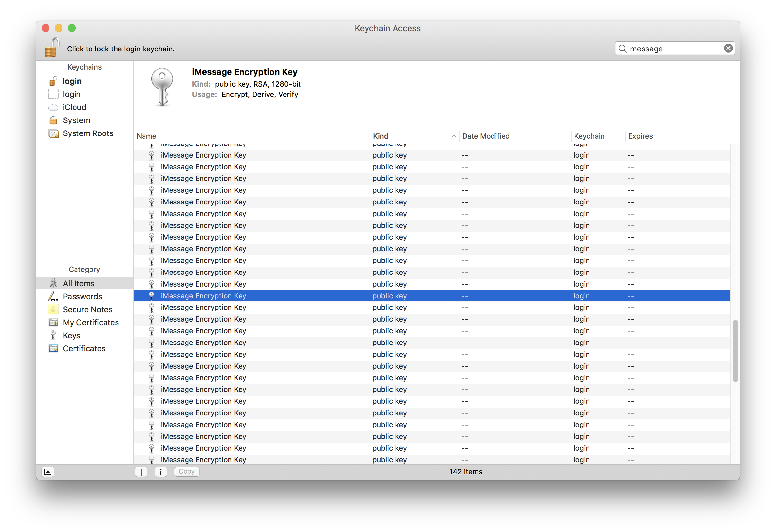The image size is (776, 532).
Task: Toggle sort direction arrow in Kind header
Action: point(453,136)
